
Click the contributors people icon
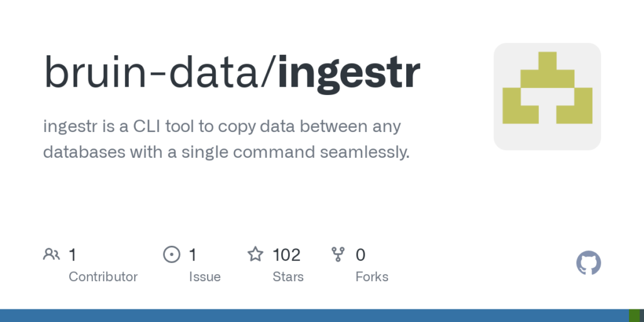[51, 255]
